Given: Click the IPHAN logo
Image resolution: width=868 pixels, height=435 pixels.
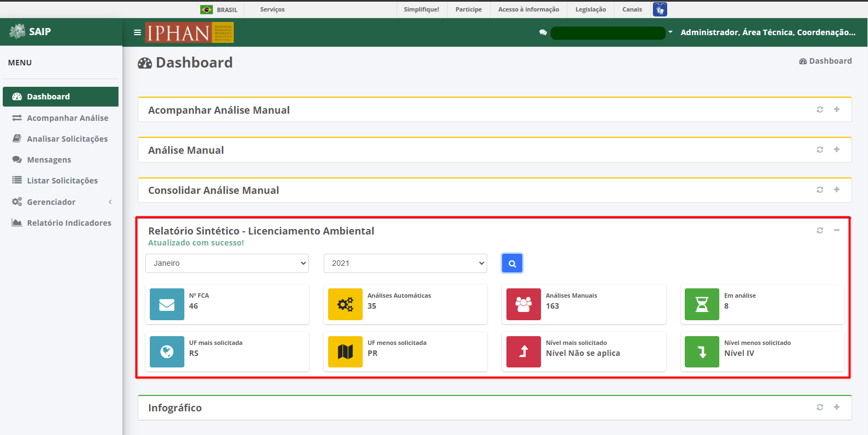Looking at the screenshot, I should point(189,32).
